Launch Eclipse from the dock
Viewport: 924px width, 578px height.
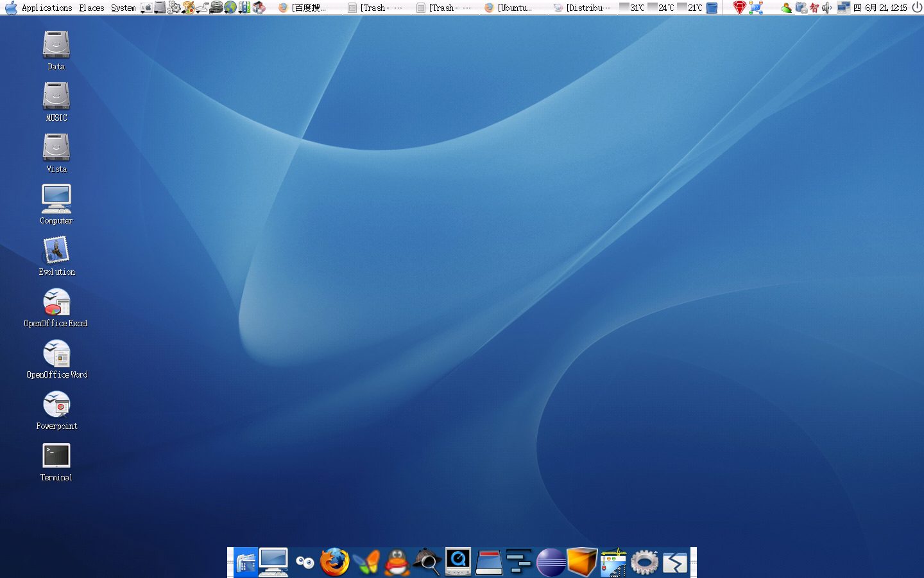point(551,563)
